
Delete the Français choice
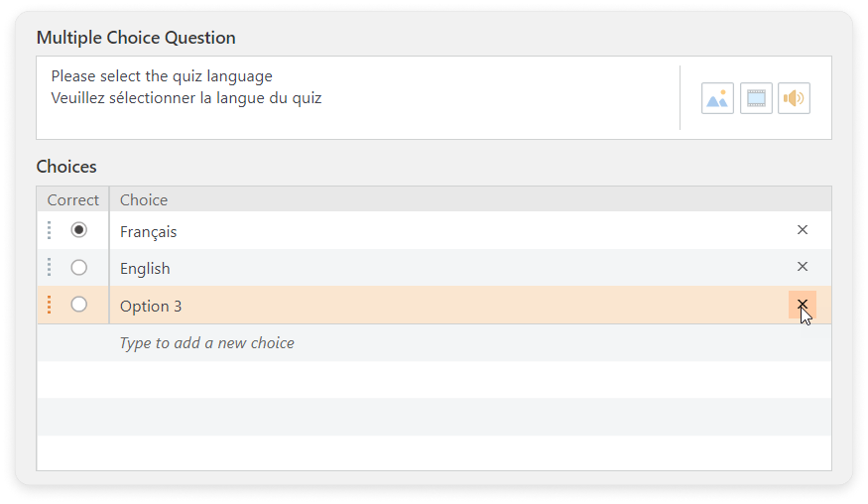(x=803, y=230)
